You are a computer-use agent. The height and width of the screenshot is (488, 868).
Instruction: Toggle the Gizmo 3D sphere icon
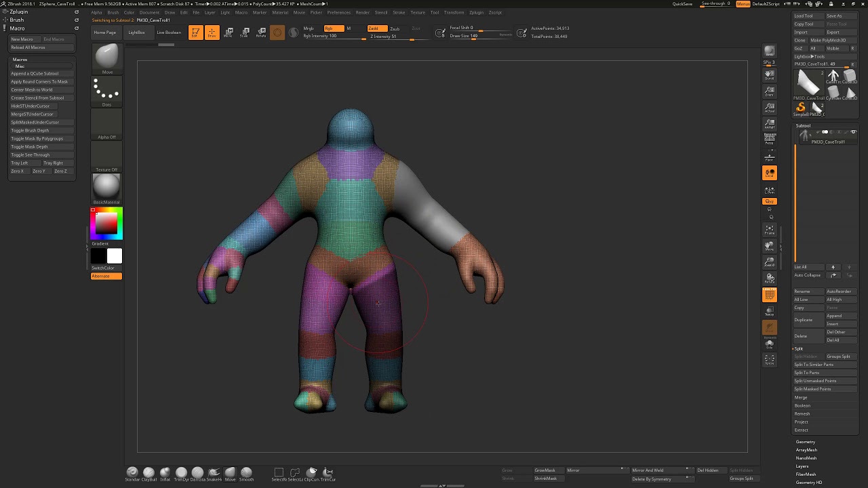277,33
